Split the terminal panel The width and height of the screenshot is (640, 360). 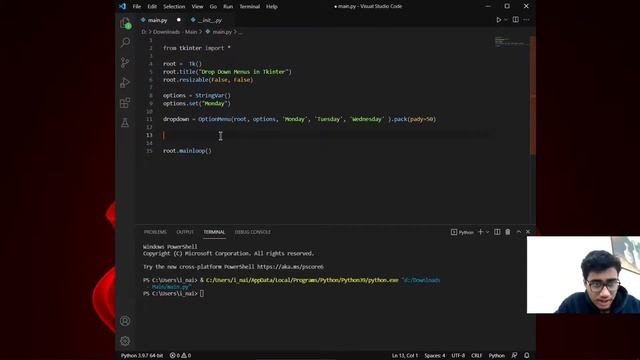497,232
